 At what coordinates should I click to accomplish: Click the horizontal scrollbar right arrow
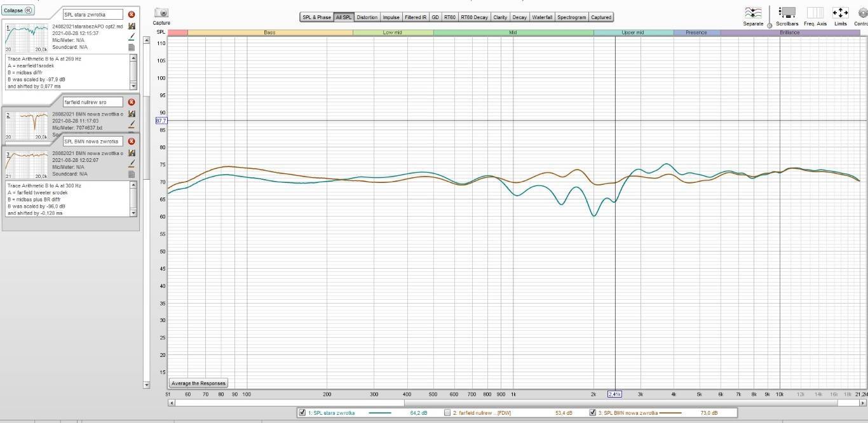click(862, 403)
